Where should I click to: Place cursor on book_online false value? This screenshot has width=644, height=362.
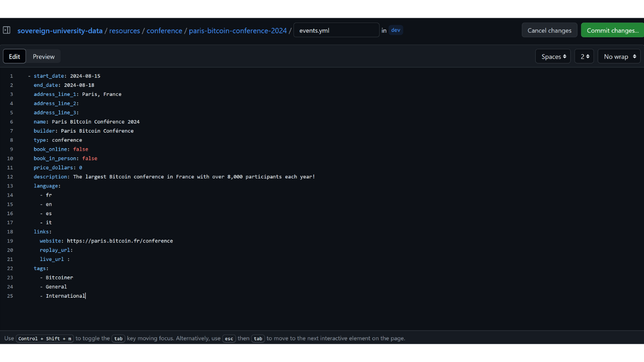(80, 149)
